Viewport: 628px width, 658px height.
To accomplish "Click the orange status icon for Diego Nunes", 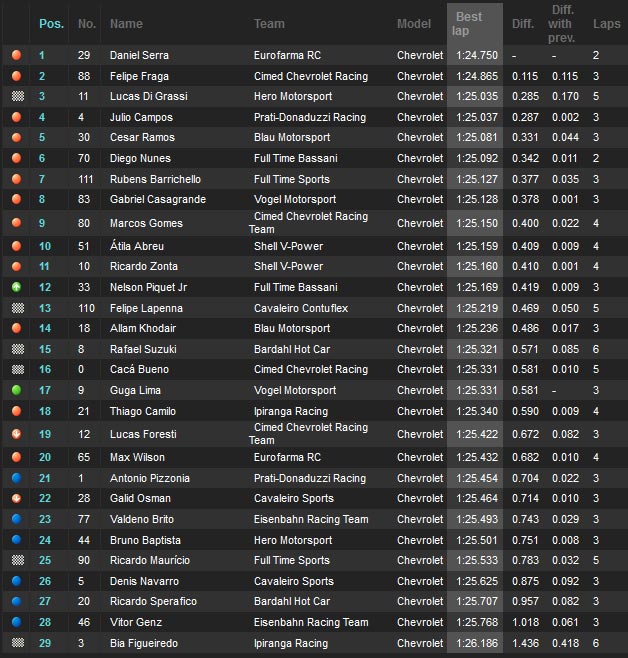I will [x=16, y=158].
